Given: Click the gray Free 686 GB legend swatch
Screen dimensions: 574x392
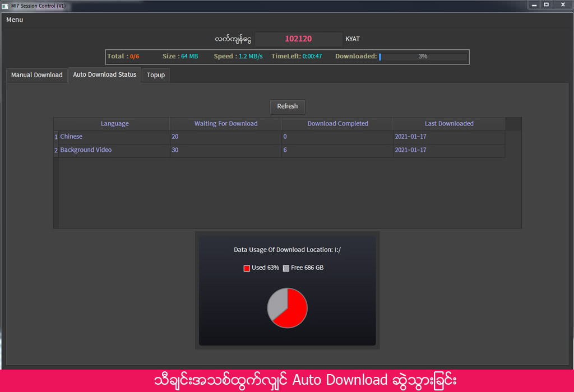Looking at the screenshot, I should (286, 268).
